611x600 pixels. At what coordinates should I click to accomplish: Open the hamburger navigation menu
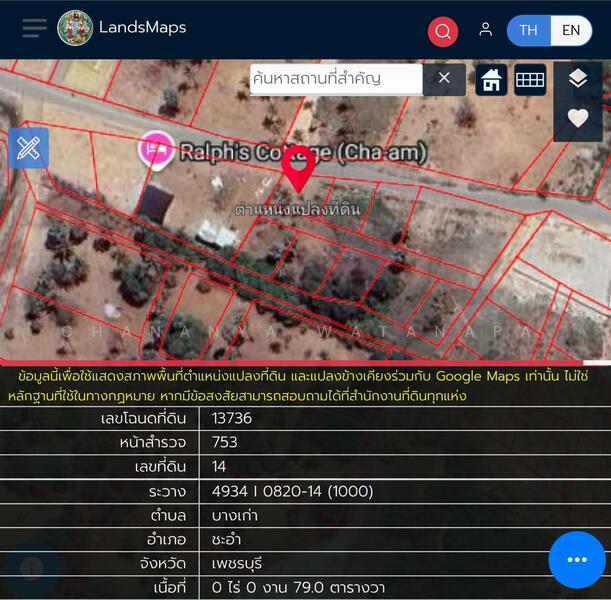(34, 28)
